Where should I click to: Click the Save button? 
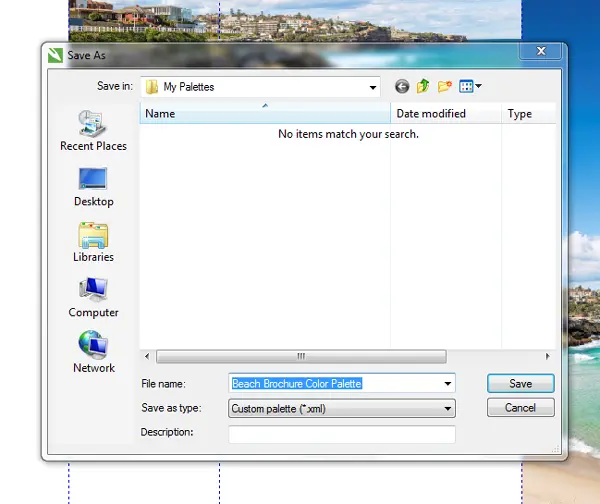click(x=520, y=383)
